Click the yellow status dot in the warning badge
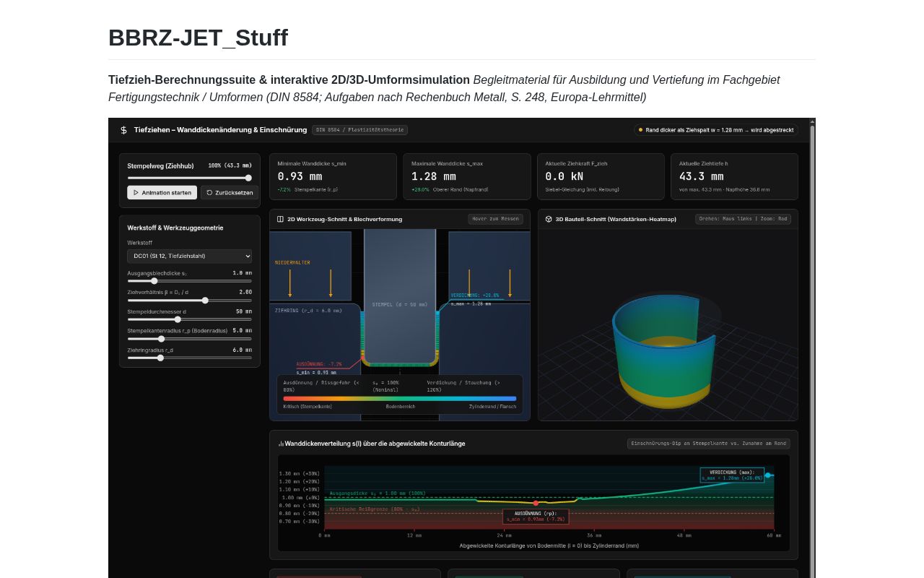 click(x=640, y=130)
